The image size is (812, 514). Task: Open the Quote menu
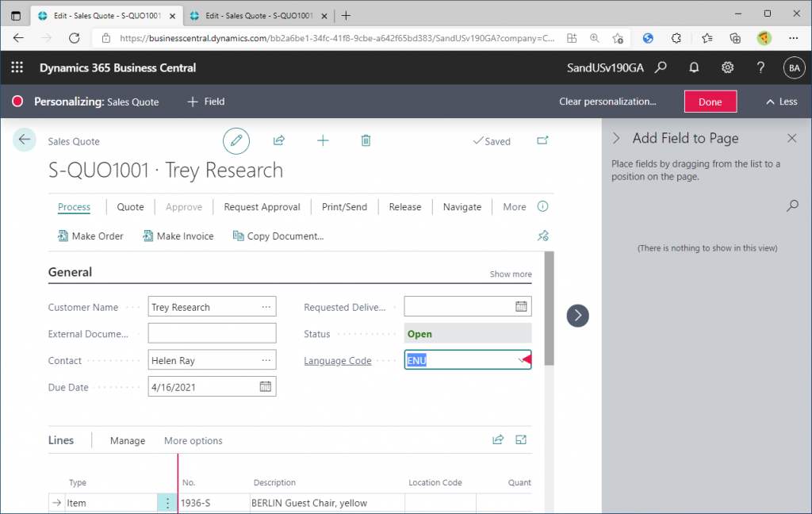pyautogui.click(x=131, y=207)
